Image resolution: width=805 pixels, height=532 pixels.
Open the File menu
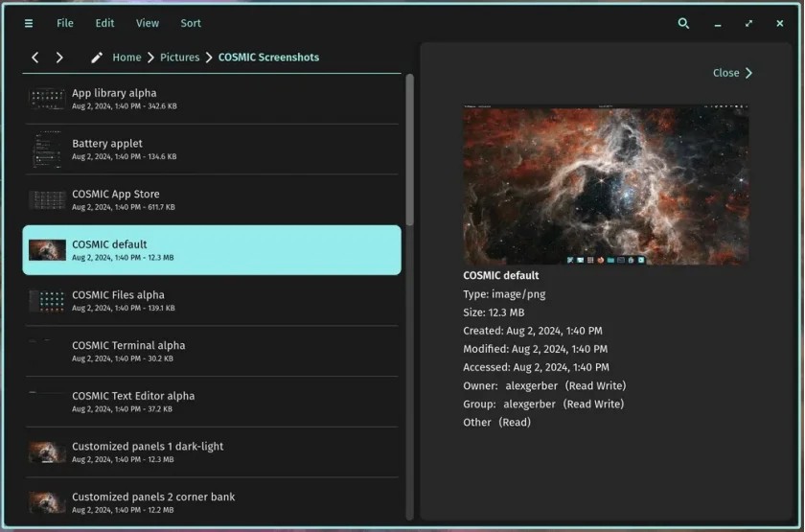click(65, 23)
